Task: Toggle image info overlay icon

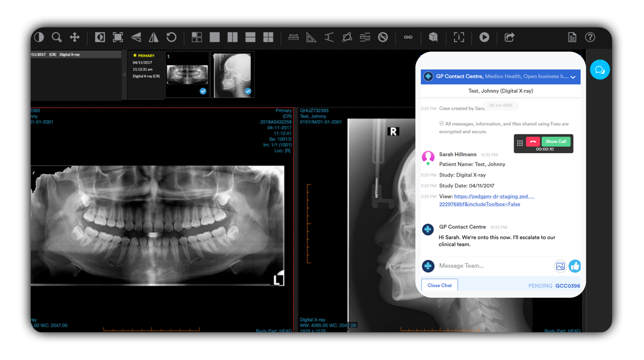Action: [x=459, y=37]
